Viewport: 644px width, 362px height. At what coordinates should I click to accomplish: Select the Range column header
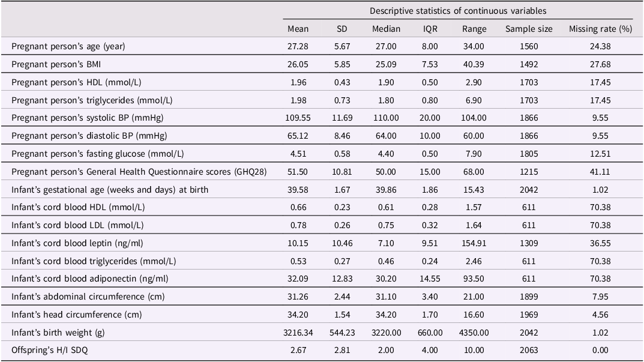click(474, 29)
